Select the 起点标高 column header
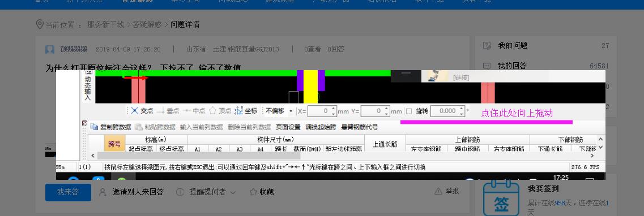The height and width of the screenshot is (216, 644). 141,148
